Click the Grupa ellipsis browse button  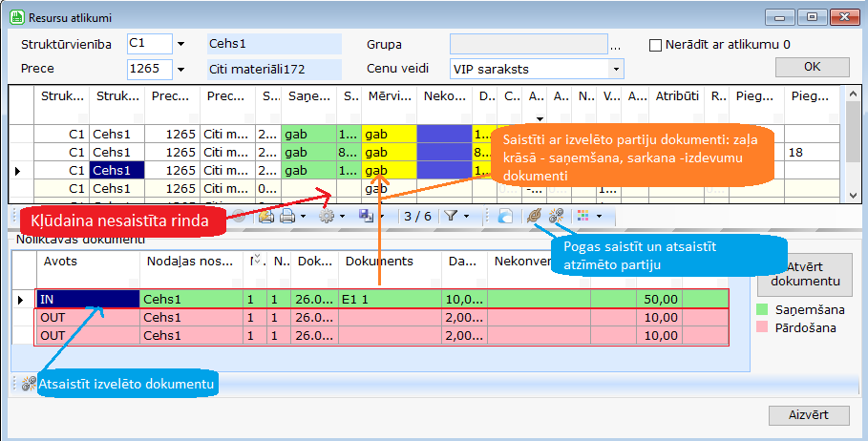coord(615,47)
